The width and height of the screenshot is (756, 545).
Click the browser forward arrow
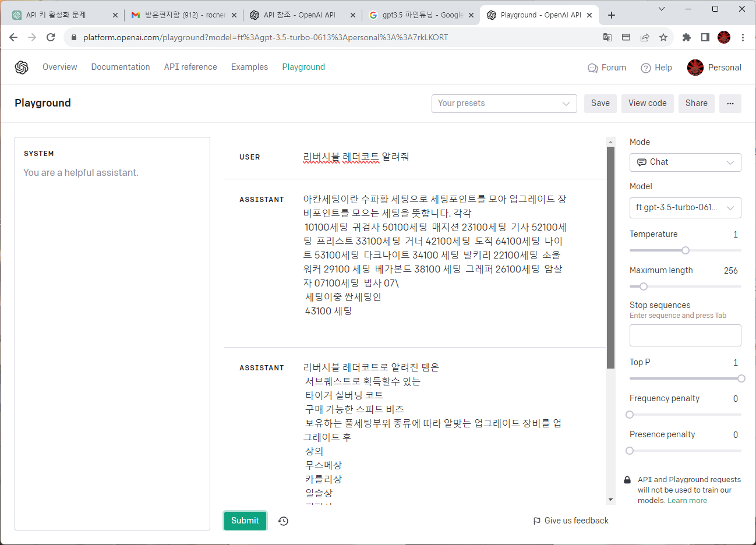(x=32, y=37)
